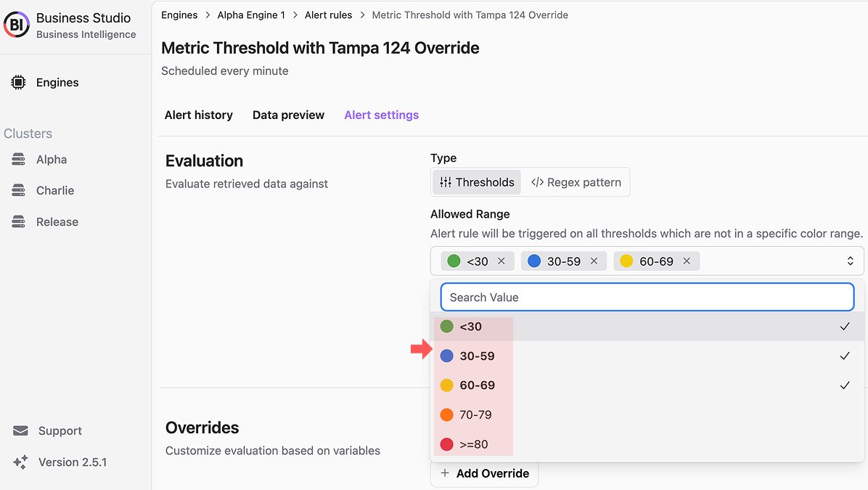Viewport: 868px width, 490px height.
Task: Focus the Search Value input field
Action: point(647,298)
